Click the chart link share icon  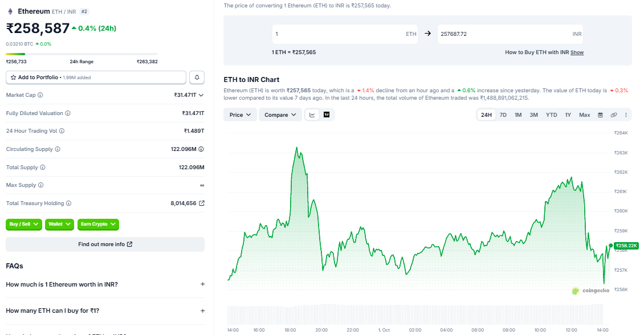614,115
